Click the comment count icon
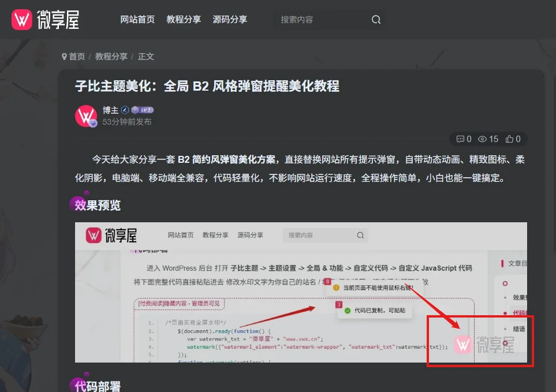Viewport: 556px width, 392px height. [x=460, y=139]
